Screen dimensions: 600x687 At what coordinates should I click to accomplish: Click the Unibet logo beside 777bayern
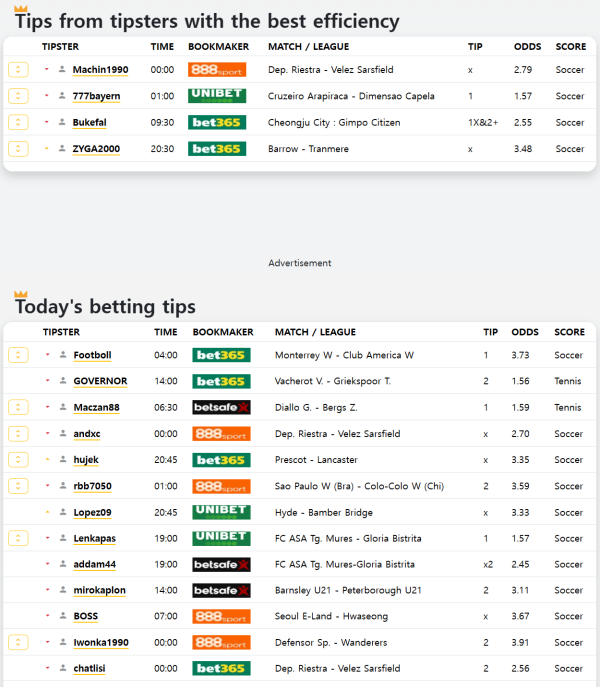[x=216, y=96]
